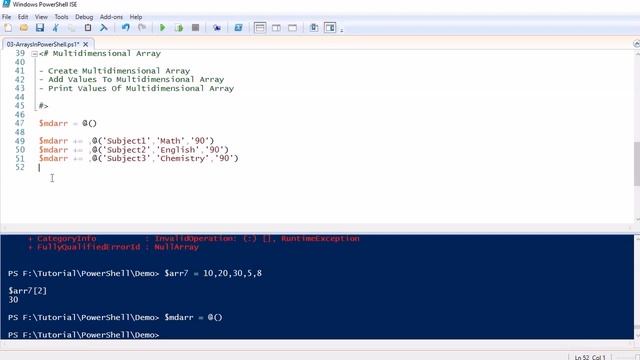Save the script using the floppy disk icon
The image size is (640, 360).
click(40, 28)
